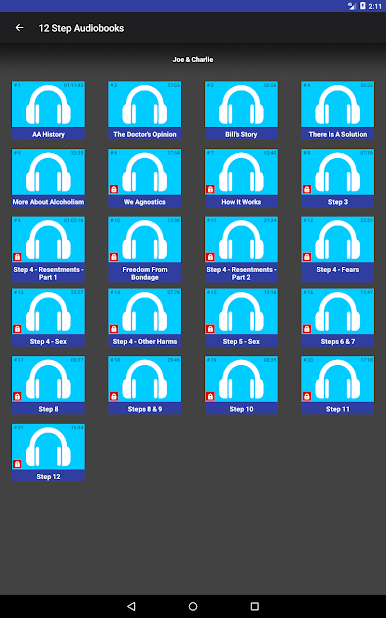Tap the Android recent apps button

(255, 606)
